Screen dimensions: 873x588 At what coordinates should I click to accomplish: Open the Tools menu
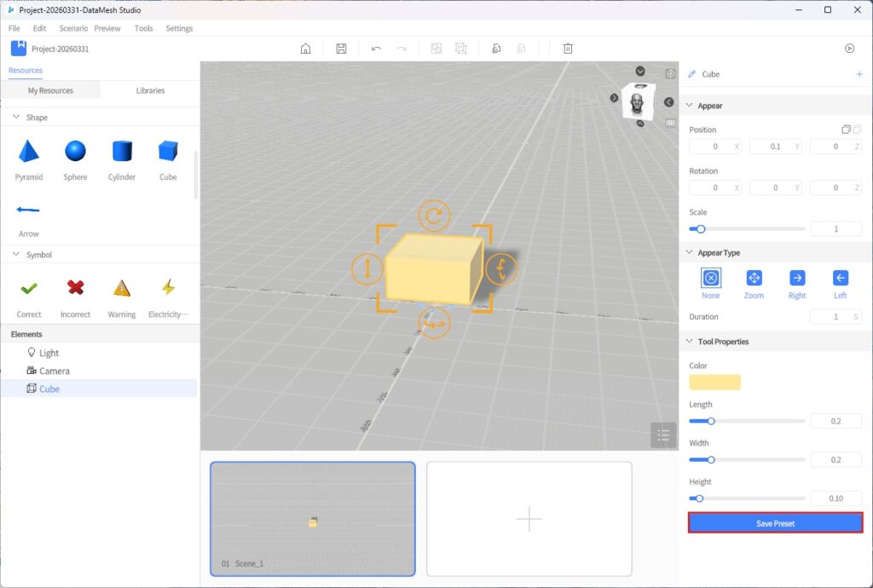pos(143,28)
